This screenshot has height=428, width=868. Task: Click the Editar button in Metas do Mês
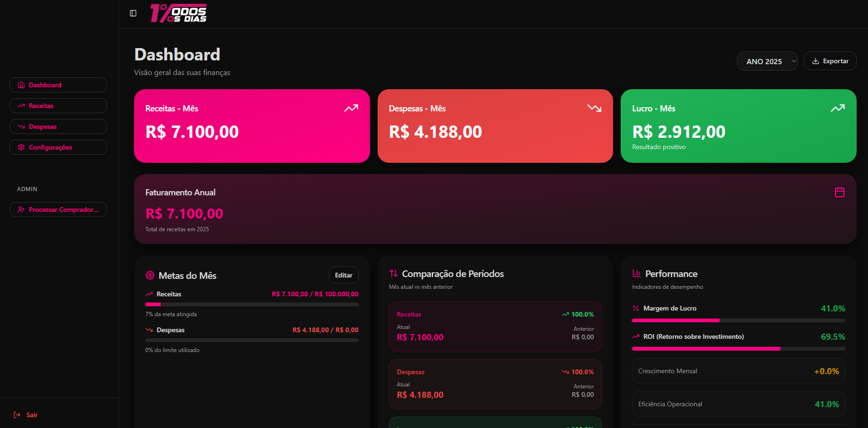click(x=343, y=275)
